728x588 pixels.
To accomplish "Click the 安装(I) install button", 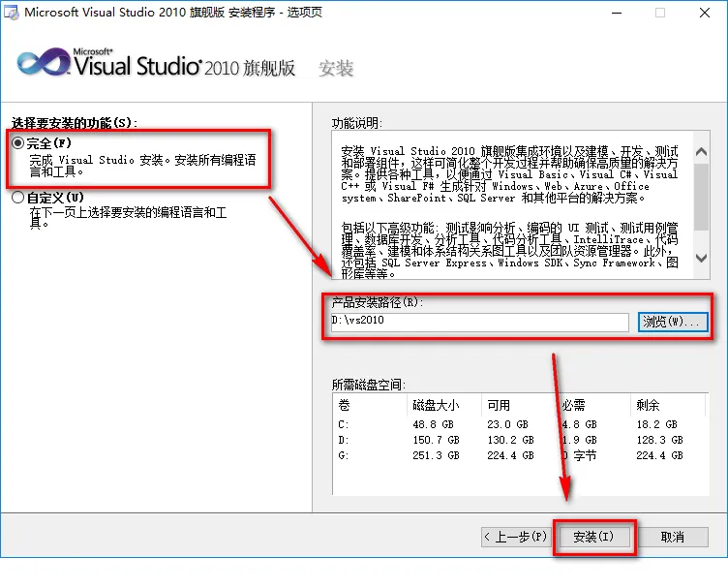I will pyautogui.click(x=593, y=537).
